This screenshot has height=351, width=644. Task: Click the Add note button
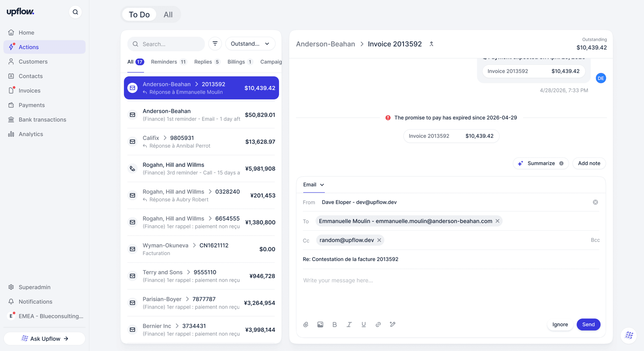click(589, 164)
